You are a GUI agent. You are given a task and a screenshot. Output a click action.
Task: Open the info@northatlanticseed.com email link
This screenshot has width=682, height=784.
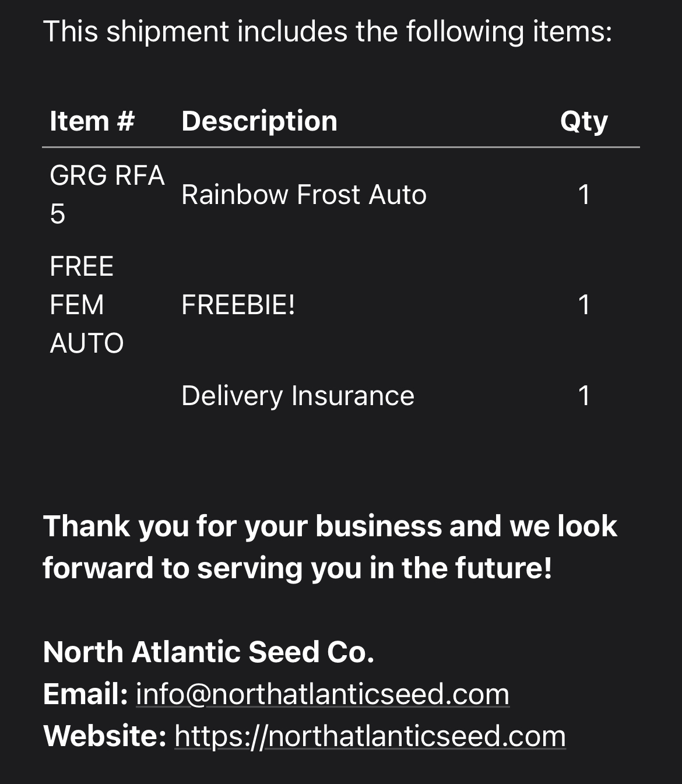(x=322, y=694)
